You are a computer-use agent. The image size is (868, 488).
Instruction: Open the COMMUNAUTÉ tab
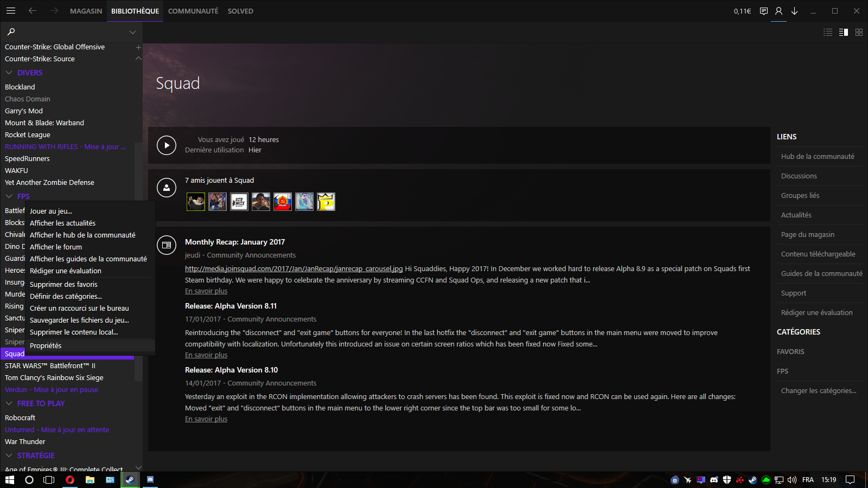(x=193, y=11)
